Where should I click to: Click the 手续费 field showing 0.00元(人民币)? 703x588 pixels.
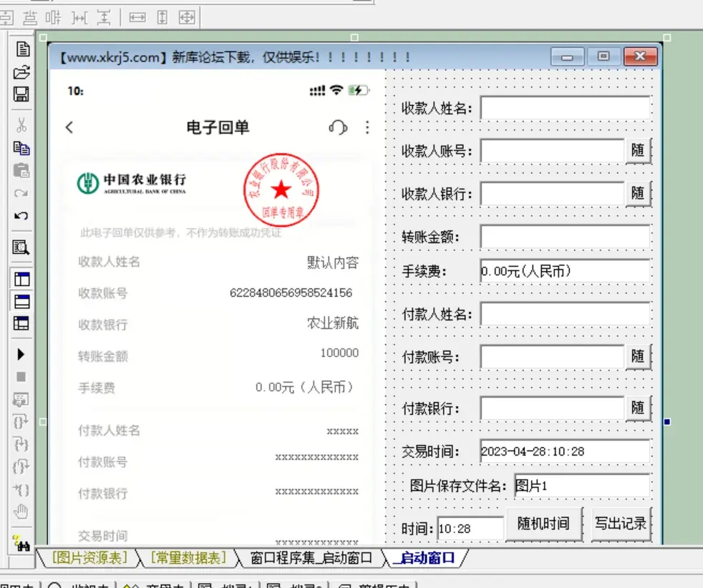[566, 271]
